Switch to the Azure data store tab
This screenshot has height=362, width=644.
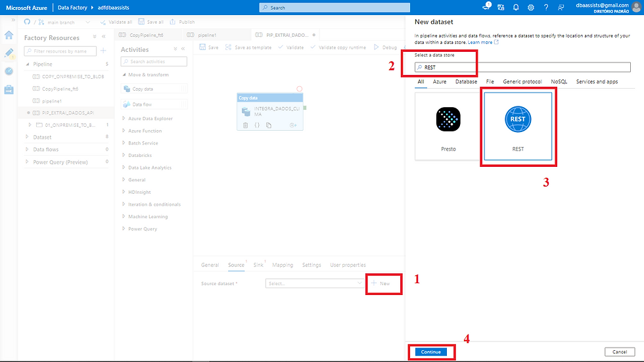(440, 81)
